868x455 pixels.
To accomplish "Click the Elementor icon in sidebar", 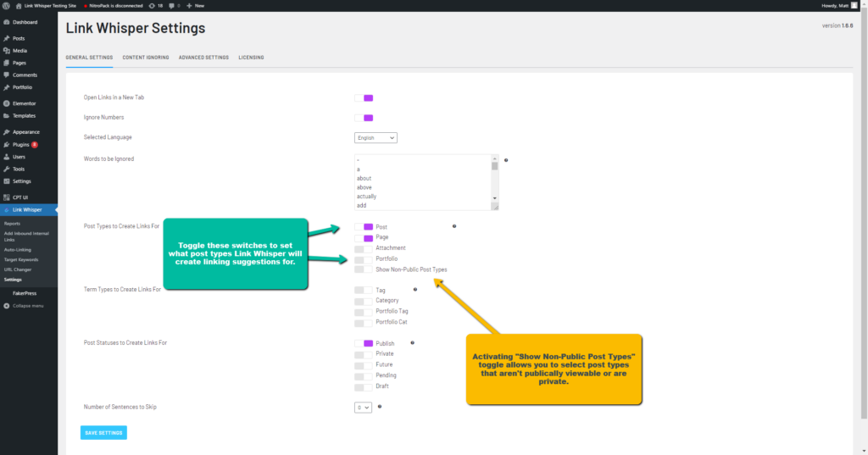I will point(7,103).
